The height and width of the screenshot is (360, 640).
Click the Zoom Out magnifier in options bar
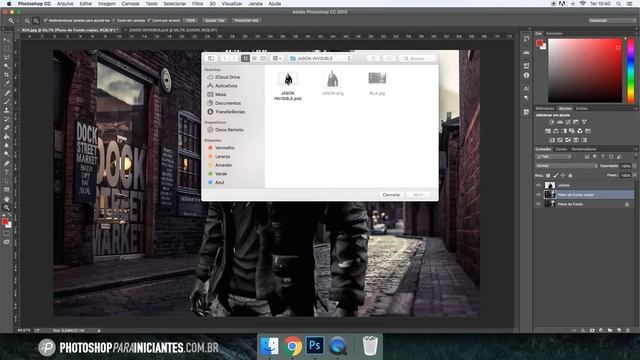[x=36, y=20]
